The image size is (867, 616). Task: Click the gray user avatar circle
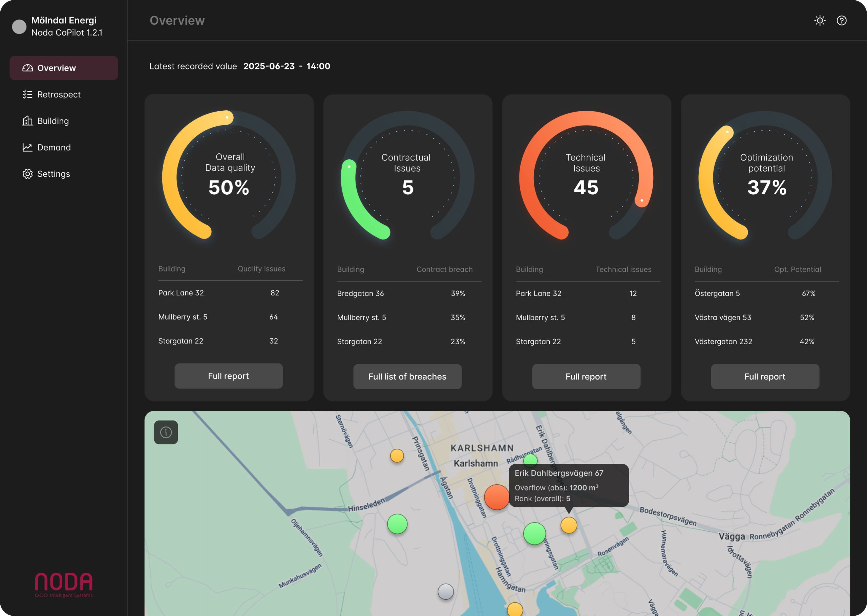(19, 26)
